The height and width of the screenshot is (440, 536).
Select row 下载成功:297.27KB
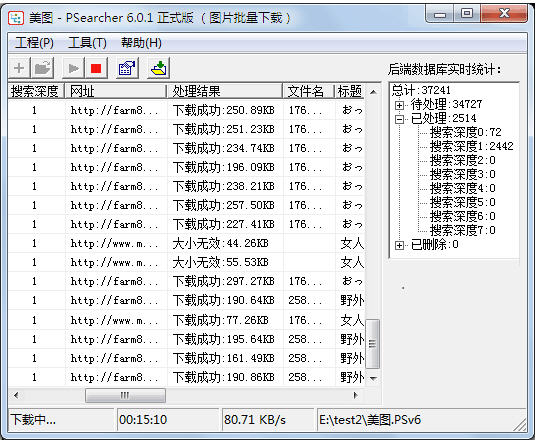(x=187, y=281)
